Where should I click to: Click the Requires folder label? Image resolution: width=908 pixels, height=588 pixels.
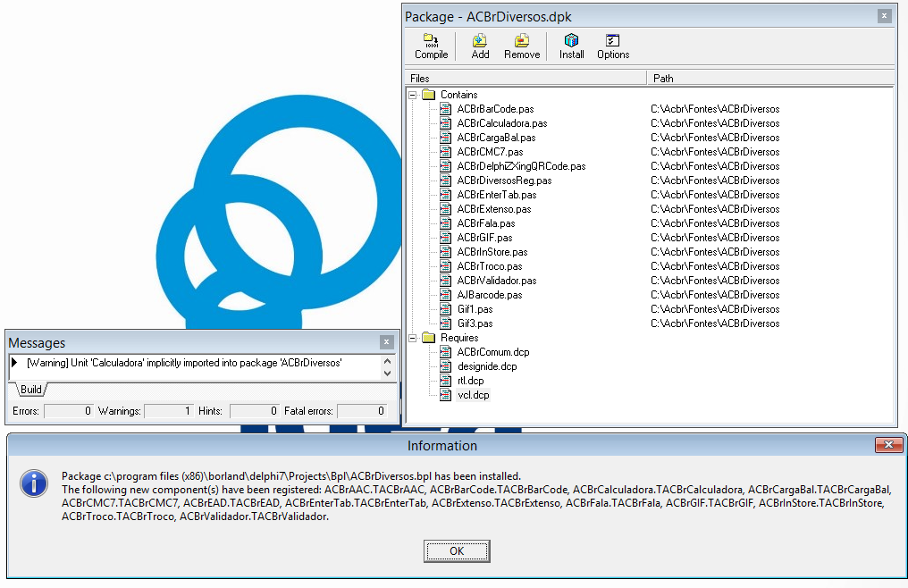(459, 338)
